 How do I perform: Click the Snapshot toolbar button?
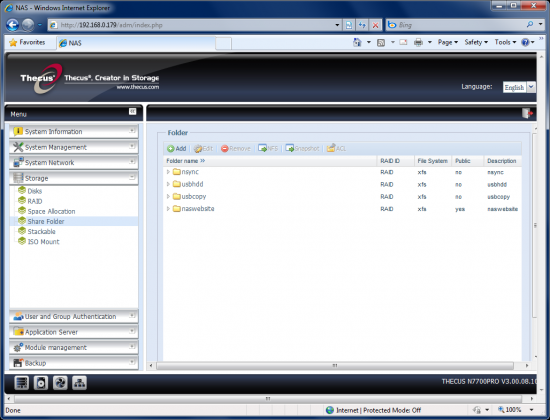point(302,148)
